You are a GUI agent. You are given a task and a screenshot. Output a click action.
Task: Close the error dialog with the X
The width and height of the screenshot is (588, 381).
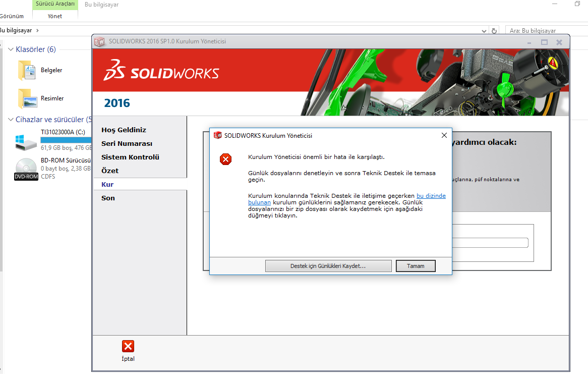[444, 135]
